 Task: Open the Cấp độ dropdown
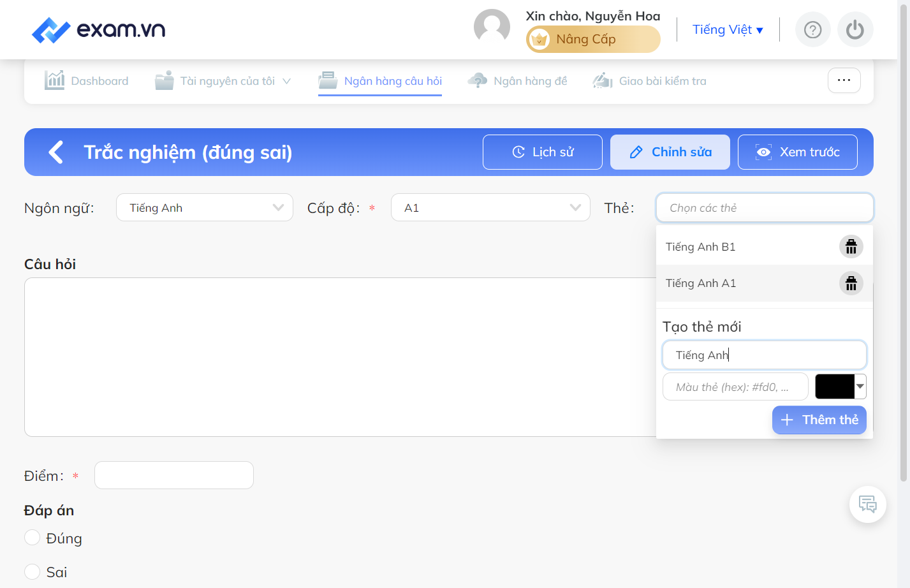490,207
